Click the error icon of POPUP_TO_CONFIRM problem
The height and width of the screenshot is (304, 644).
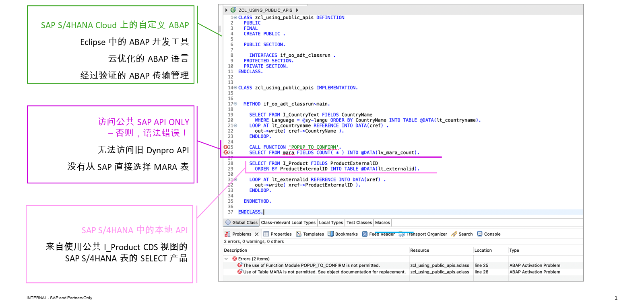tap(240, 265)
